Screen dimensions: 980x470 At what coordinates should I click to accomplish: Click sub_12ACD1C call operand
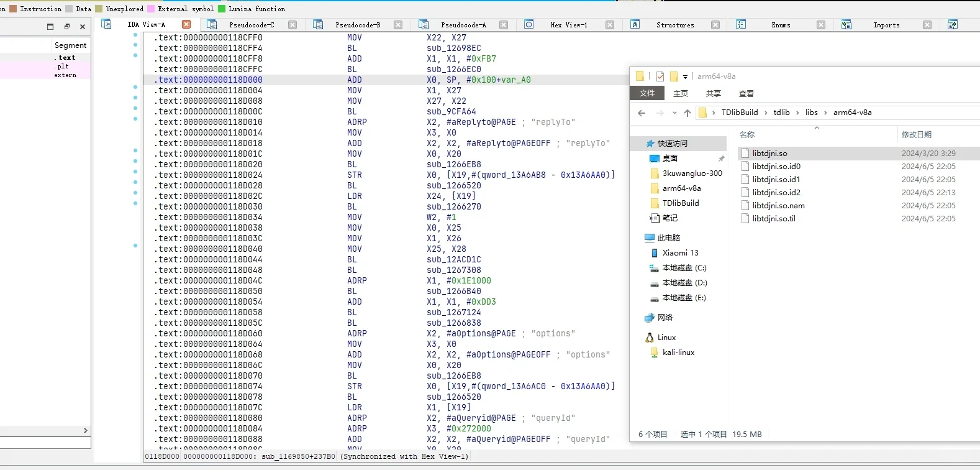click(x=453, y=259)
